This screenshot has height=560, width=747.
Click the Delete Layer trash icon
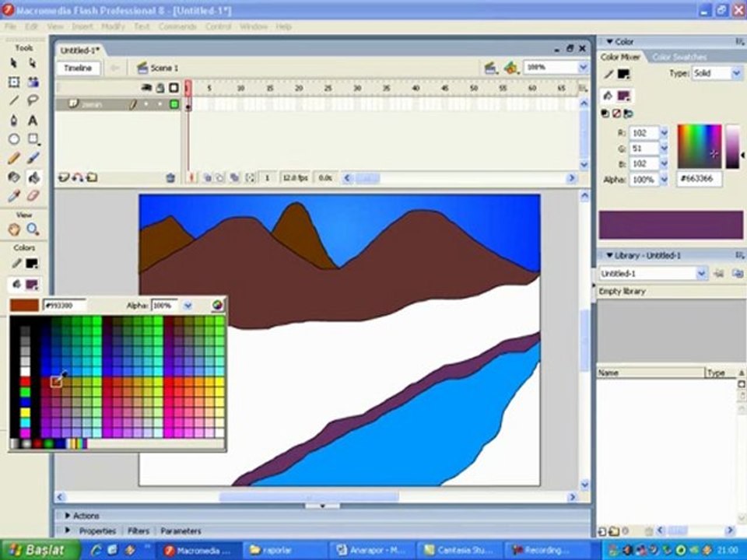[x=170, y=178]
